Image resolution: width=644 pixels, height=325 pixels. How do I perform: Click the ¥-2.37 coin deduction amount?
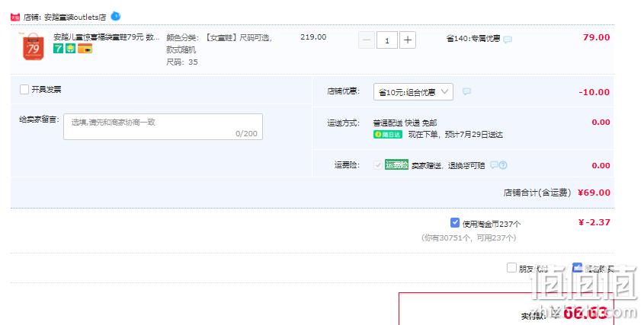click(x=594, y=222)
